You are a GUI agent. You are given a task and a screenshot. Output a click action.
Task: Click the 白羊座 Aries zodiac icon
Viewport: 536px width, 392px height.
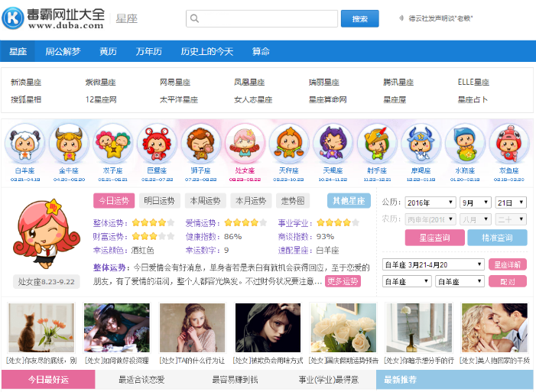pyautogui.click(x=24, y=144)
